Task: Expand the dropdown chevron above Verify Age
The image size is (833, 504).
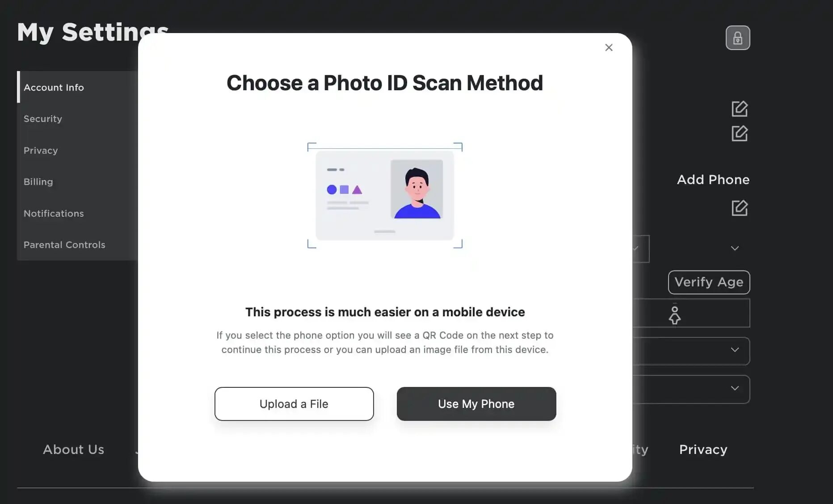Action: click(735, 248)
